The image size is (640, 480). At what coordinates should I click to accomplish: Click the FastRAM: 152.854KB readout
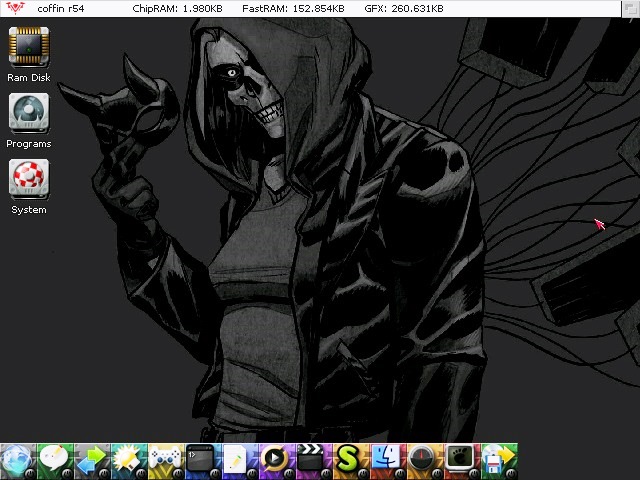point(293,9)
